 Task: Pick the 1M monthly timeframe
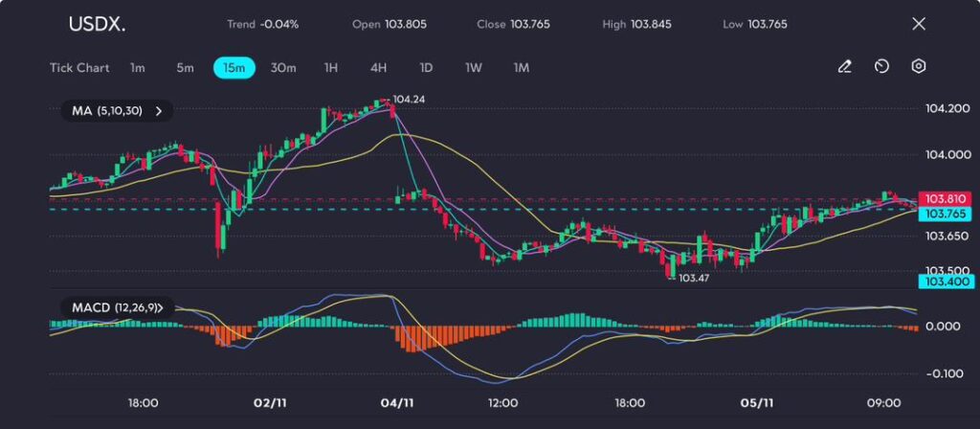(522, 68)
